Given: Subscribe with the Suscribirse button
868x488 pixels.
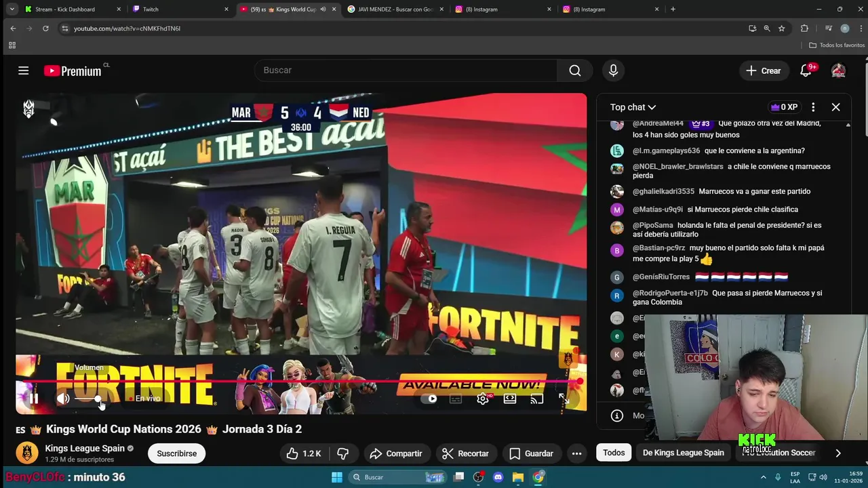Looking at the screenshot, I should 177,453.
